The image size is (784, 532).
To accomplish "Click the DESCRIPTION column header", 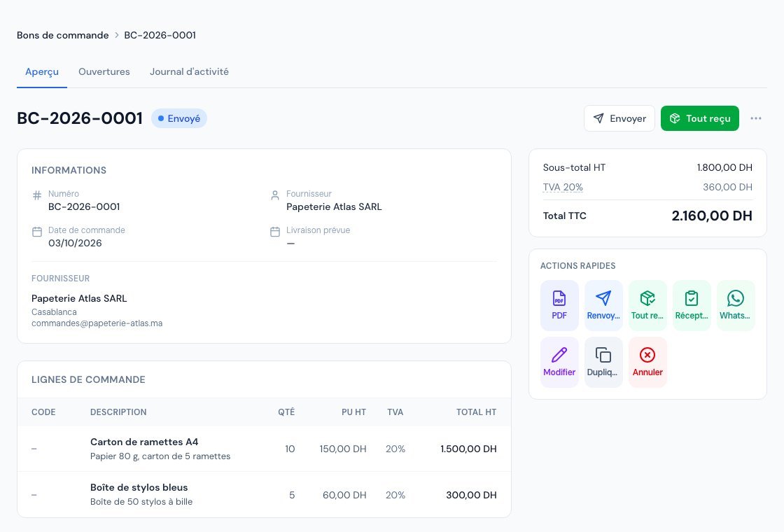I will coord(118,412).
